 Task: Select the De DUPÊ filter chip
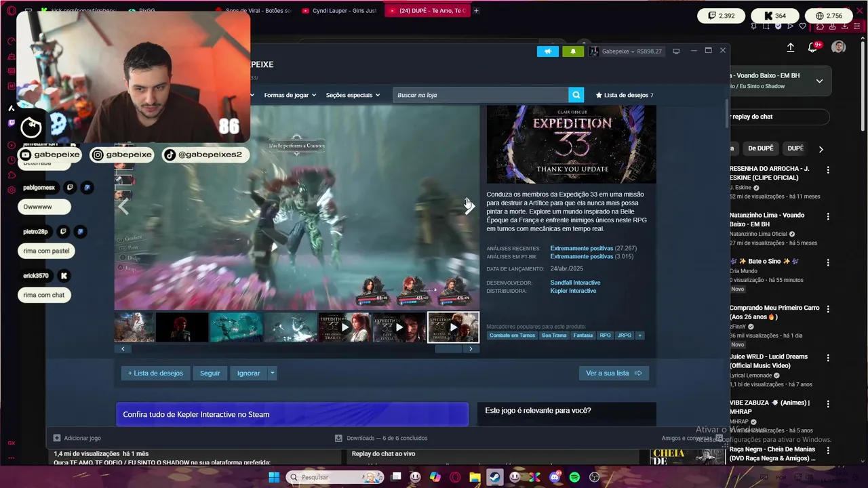click(x=760, y=148)
